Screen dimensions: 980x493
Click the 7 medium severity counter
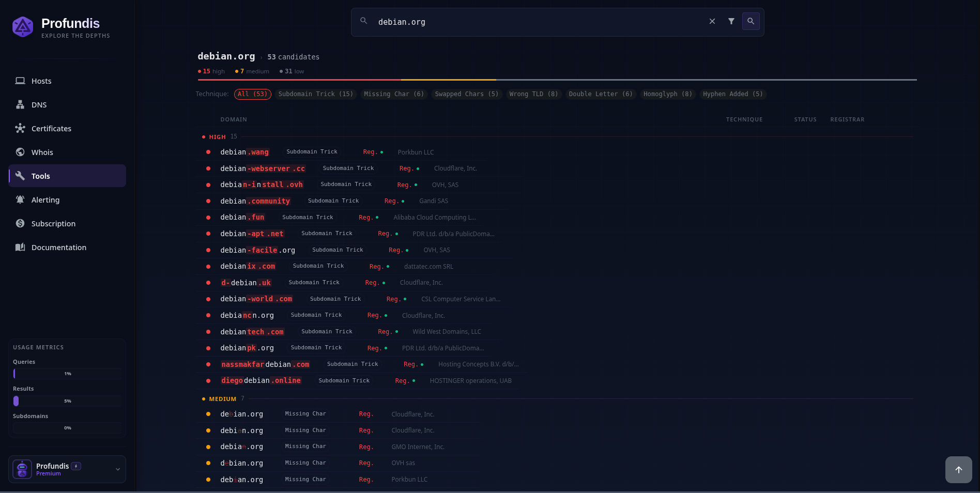[x=252, y=71]
